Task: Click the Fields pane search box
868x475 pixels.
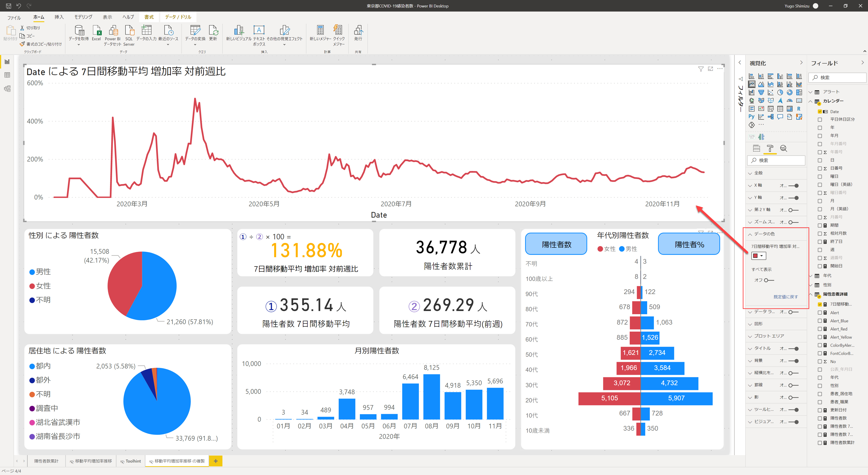Action: [837, 78]
